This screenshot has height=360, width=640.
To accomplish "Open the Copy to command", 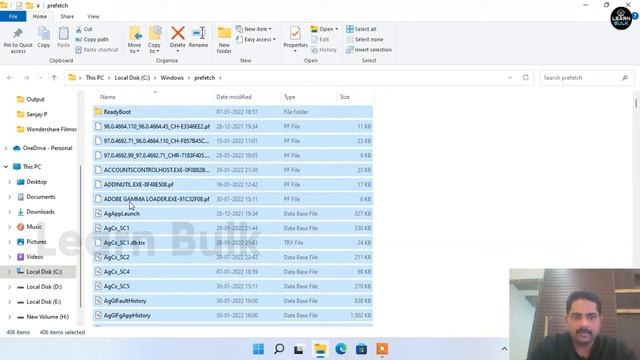I will point(154,40).
